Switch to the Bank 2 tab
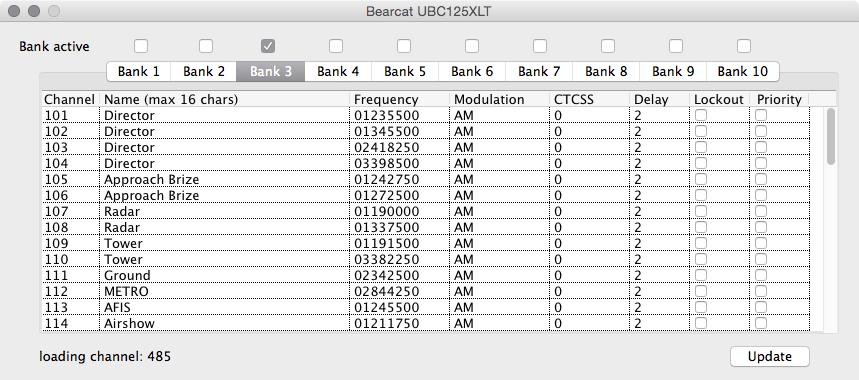 coord(204,71)
